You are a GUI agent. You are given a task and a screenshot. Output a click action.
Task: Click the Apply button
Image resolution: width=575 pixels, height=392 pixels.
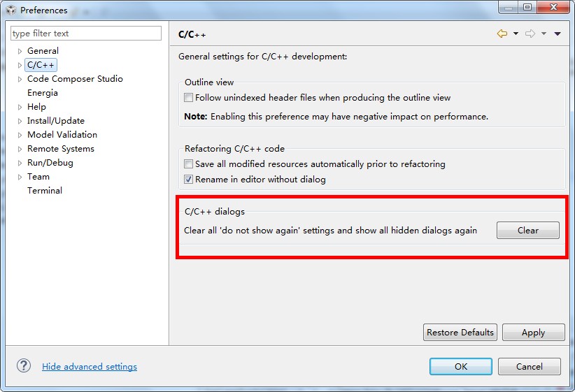pos(533,333)
